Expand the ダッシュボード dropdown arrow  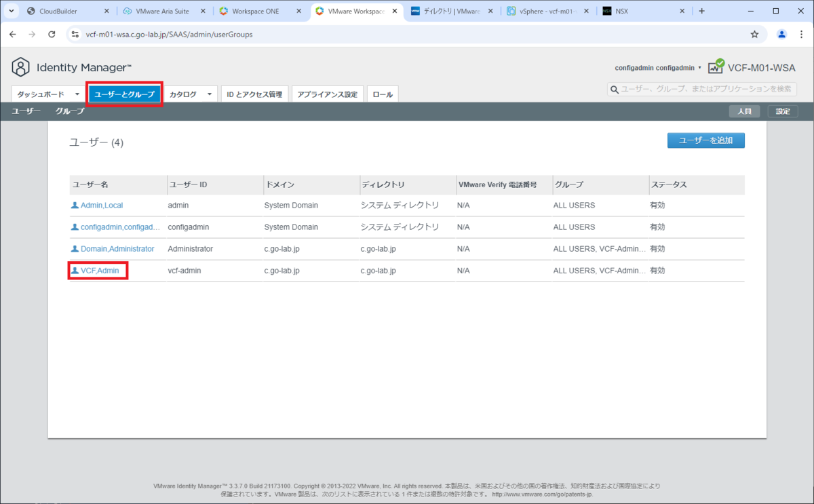coord(77,94)
